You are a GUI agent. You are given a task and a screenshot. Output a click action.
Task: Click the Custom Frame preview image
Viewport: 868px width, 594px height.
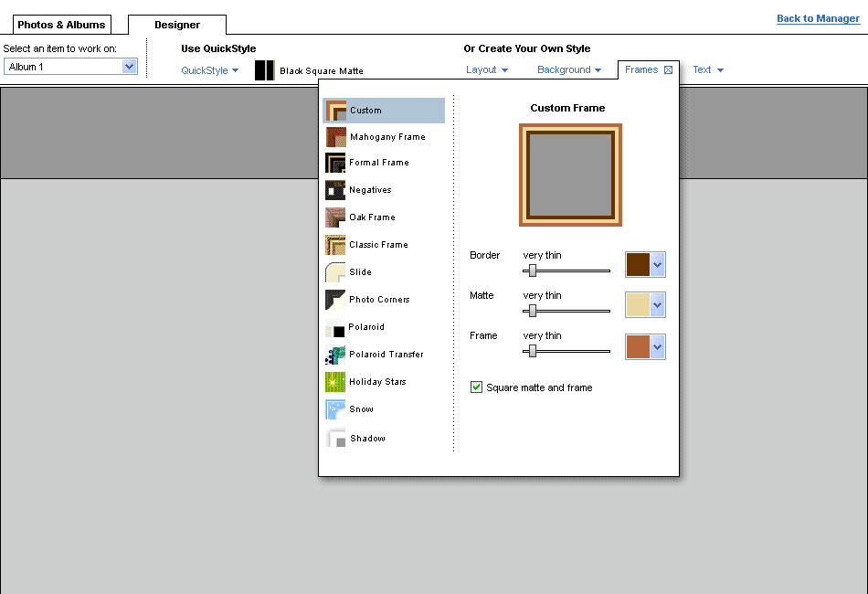point(570,175)
